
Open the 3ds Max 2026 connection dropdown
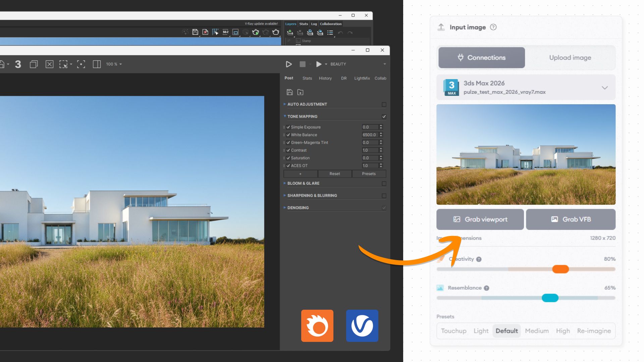(604, 87)
